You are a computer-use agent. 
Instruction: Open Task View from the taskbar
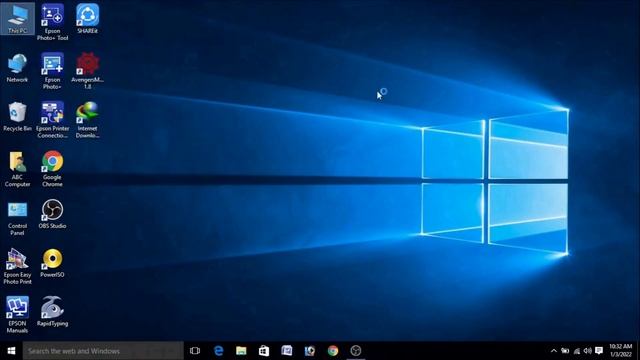click(195, 351)
